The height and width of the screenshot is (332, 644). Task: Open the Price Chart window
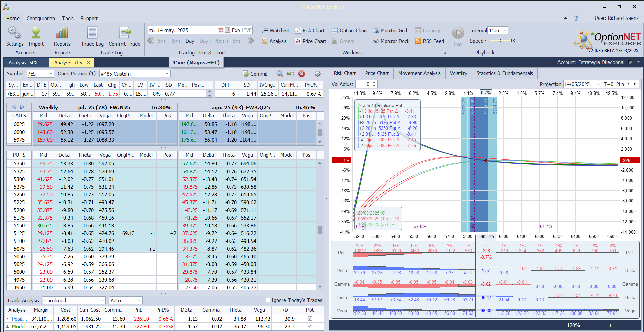pos(310,41)
